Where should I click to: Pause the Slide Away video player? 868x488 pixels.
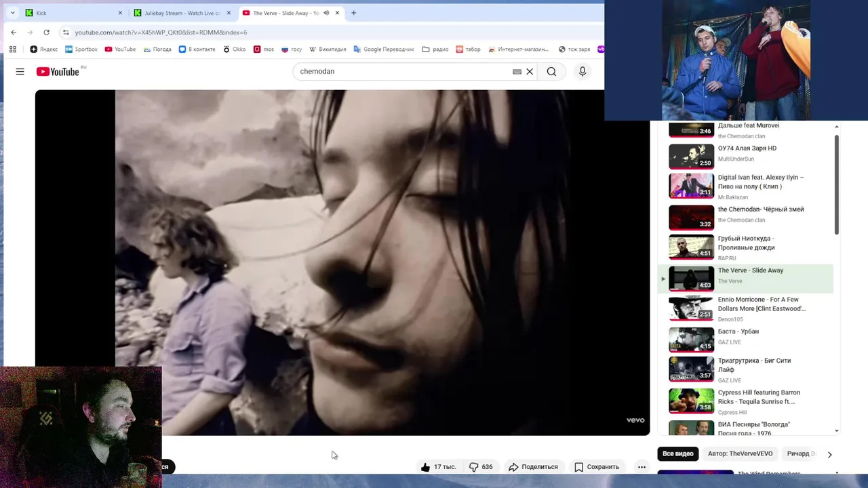[x=342, y=262]
